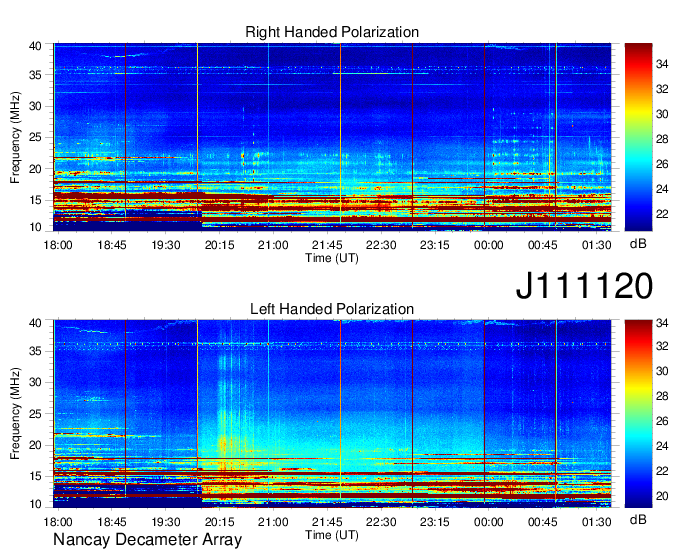Click the 18:00 time tick of Right Handed plot
Image resolution: width=680 pixels, height=552 pixels.
(x=58, y=245)
